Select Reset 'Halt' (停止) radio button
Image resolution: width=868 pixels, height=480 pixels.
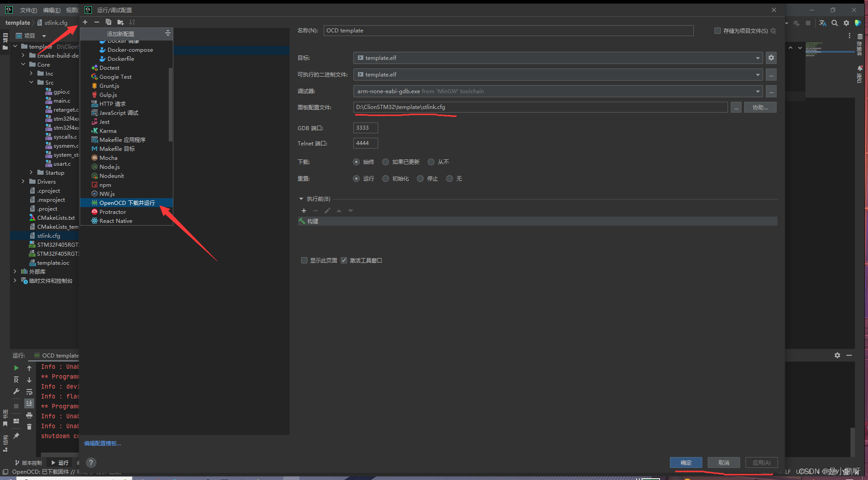[x=420, y=179]
